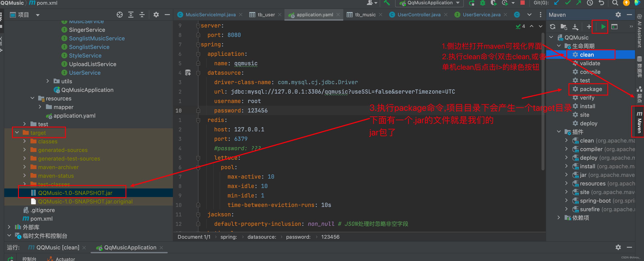This screenshot has height=261, width=644.
Task: Collapse the target folder in the project tree
Action: coord(17,133)
